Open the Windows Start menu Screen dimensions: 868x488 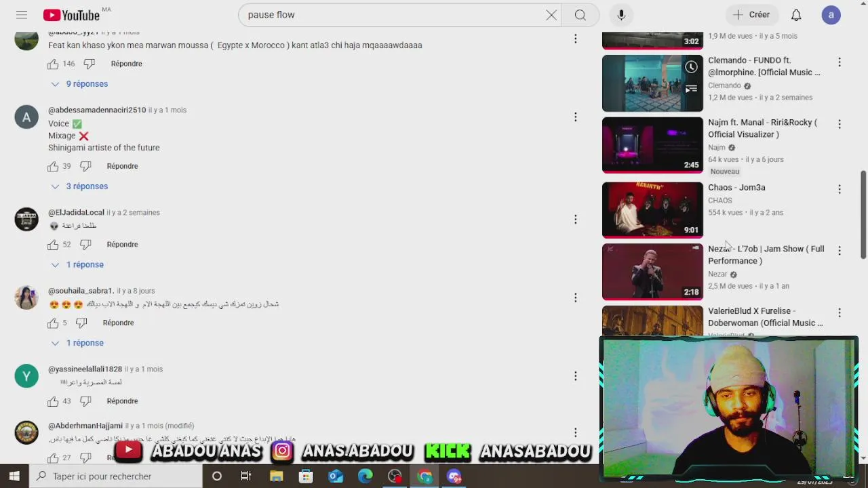(14, 476)
